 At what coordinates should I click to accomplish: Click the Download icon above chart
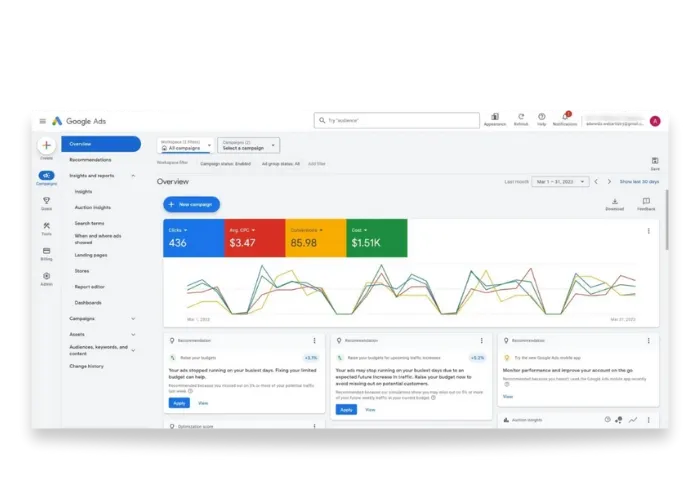pos(614,201)
